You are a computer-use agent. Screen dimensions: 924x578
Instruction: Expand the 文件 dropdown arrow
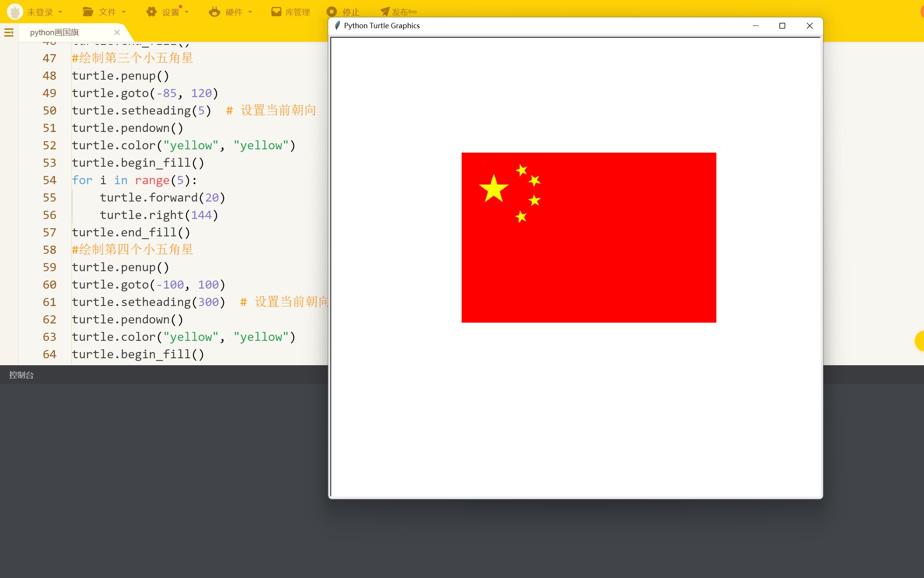click(x=124, y=12)
